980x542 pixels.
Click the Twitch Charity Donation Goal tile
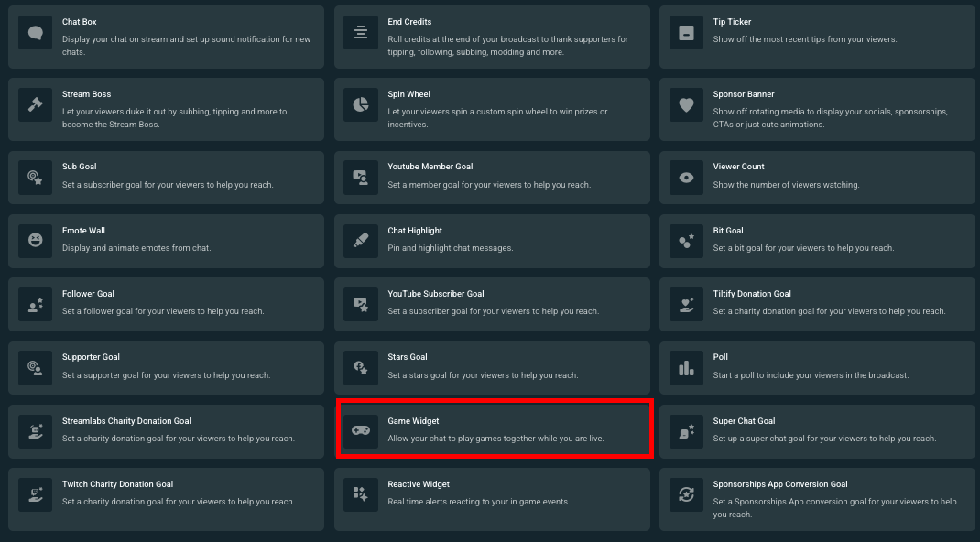pos(166,494)
